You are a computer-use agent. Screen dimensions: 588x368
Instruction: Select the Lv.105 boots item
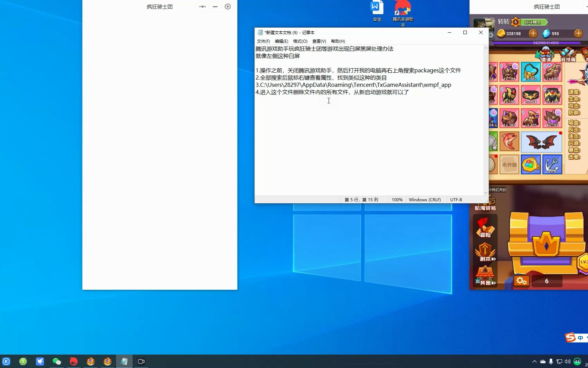tap(531, 118)
